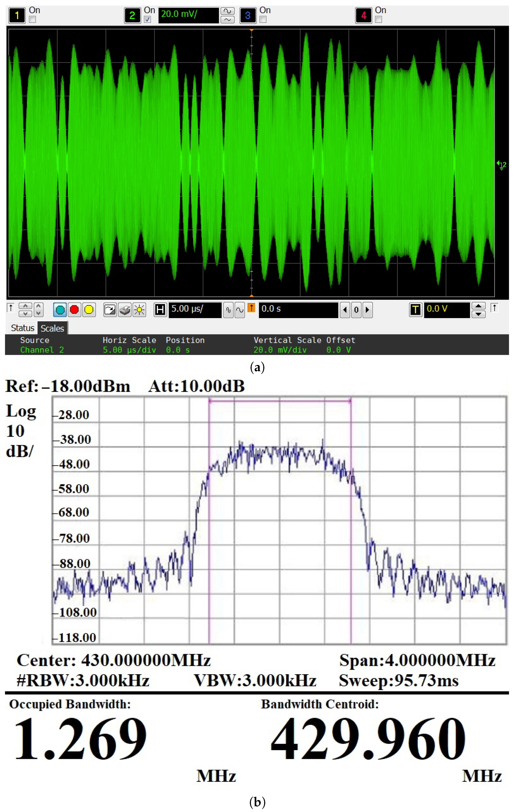Click the autoscale icon
The image size is (514, 812).
coord(110,310)
